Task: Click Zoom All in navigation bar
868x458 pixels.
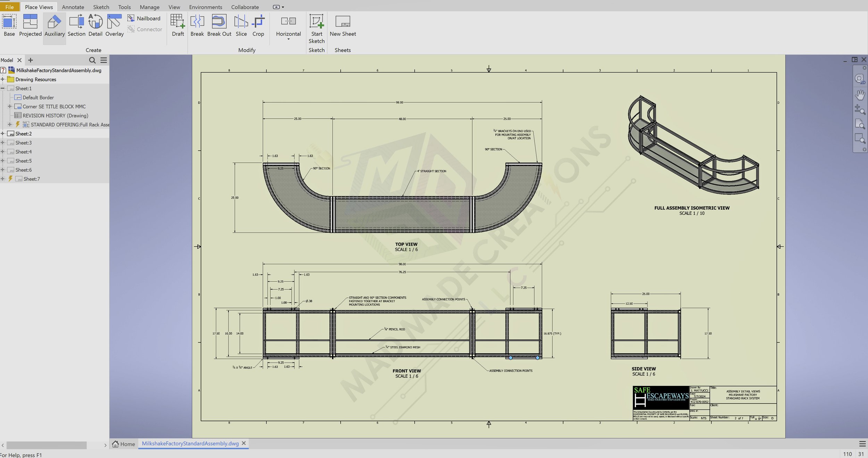Action: click(860, 124)
